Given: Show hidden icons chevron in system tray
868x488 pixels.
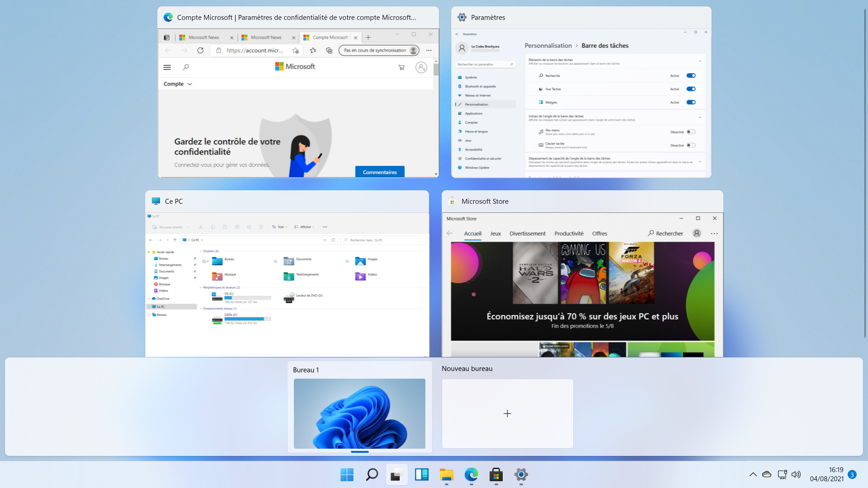Looking at the screenshot, I should (x=753, y=474).
